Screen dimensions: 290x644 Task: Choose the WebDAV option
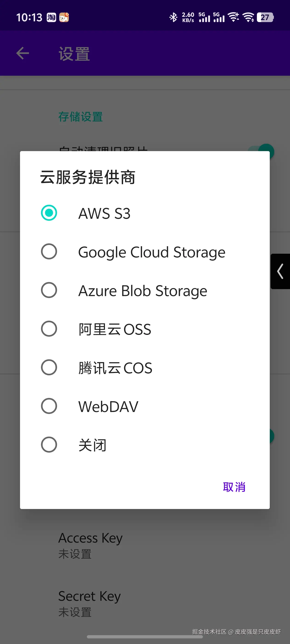(49, 406)
